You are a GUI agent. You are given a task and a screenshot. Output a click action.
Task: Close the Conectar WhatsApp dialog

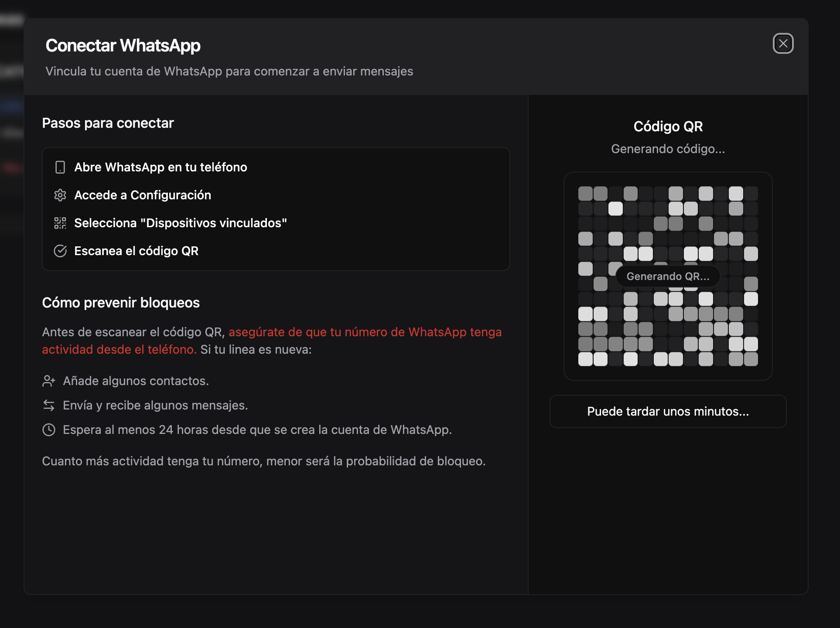point(783,44)
